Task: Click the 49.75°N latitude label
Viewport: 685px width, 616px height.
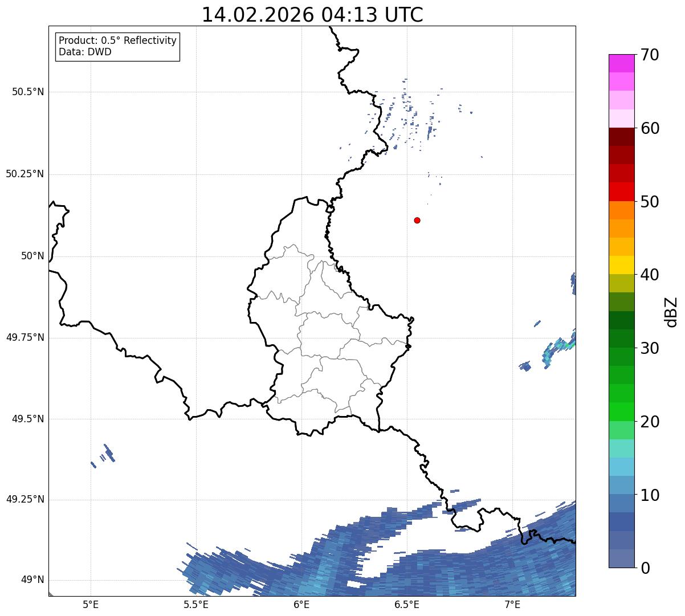Action: 25,337
